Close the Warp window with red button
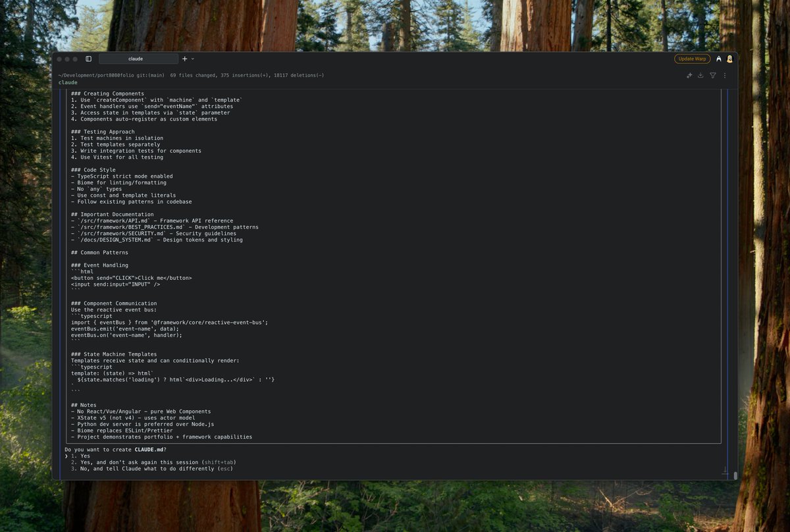The image size is (790, 532). coord(60,59)
